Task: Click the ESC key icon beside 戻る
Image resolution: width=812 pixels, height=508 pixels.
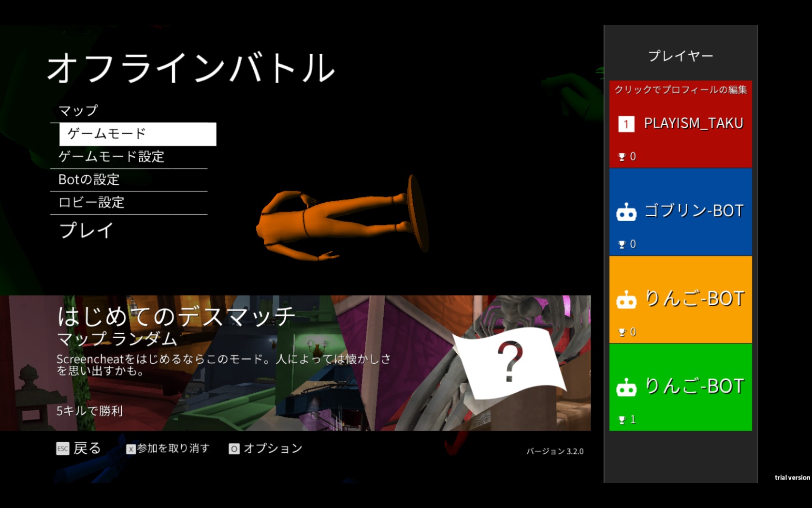Action: point(63,448)
